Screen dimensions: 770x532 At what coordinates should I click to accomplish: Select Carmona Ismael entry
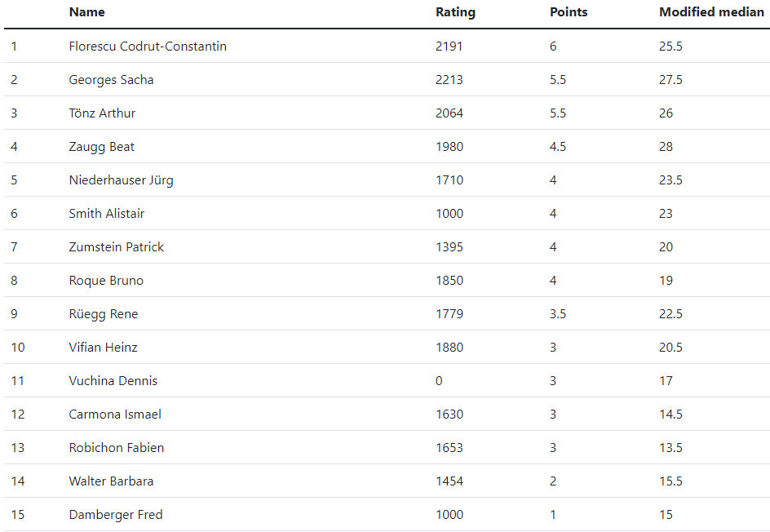tap(115, 415)
